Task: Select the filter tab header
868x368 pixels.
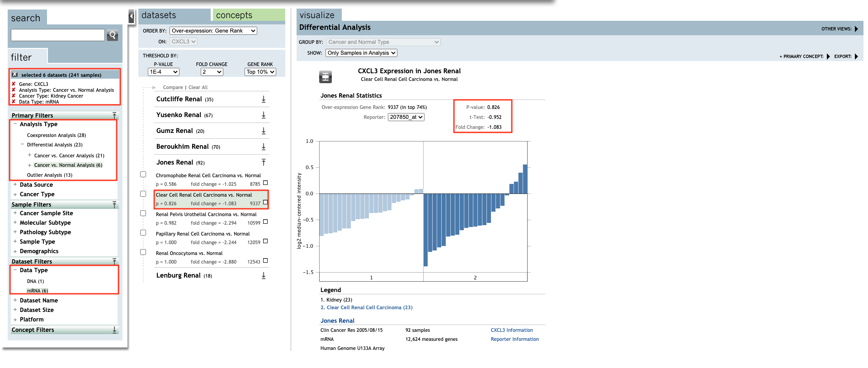Action: [27, 57]
